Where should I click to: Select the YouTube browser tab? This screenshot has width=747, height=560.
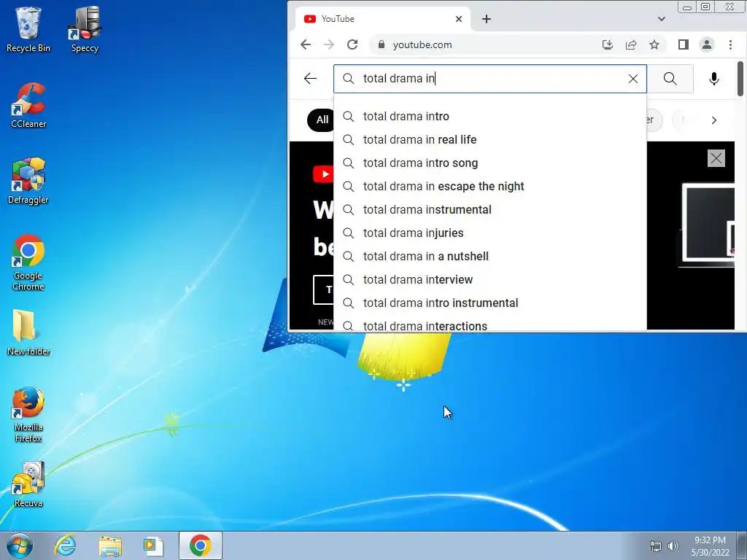382,19
